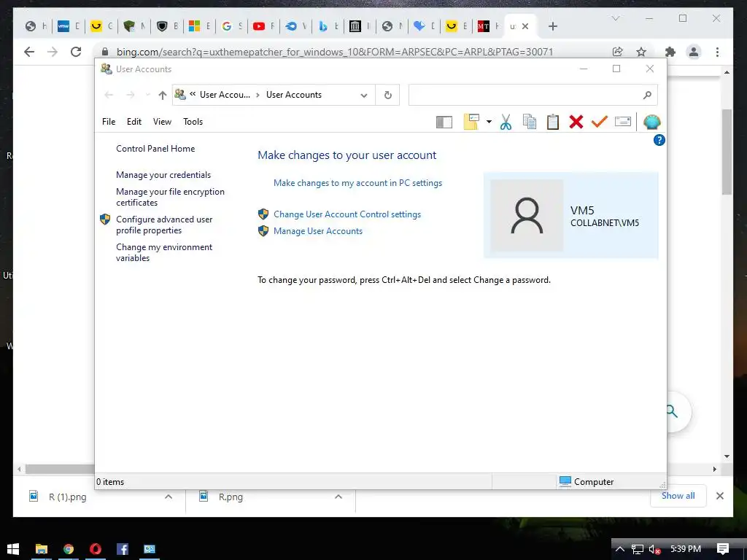Screen dimensions: 747x560
Task: Switch to the Google browser tab
Action: 231,26
